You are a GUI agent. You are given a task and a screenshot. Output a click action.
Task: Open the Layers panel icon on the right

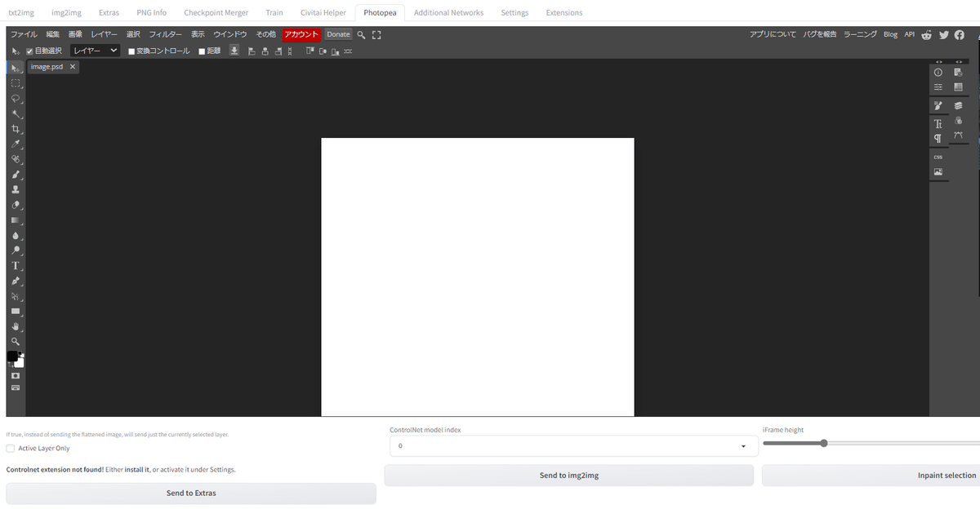[x=957, y=104]
